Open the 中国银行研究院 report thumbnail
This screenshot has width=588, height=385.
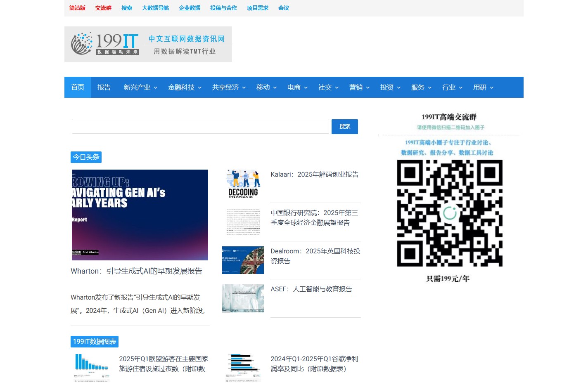[x=243, y=222]
